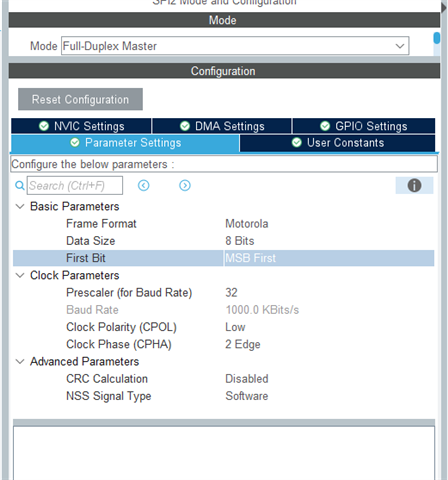Select the Clock Polarity (CPOL) row

pyautogui.click(x=224, y=327)
